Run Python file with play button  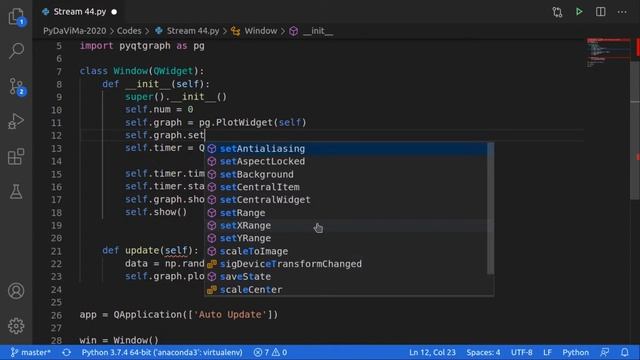pyautogui.click(x=579, y=12)
